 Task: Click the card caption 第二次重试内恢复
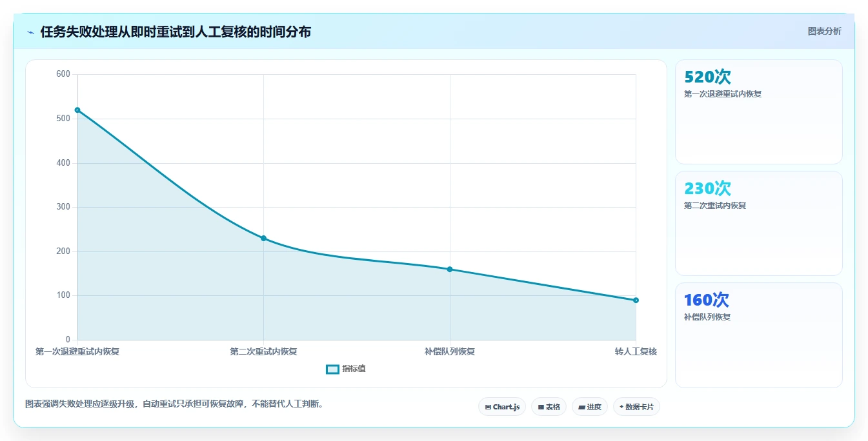tap(715, 206)
